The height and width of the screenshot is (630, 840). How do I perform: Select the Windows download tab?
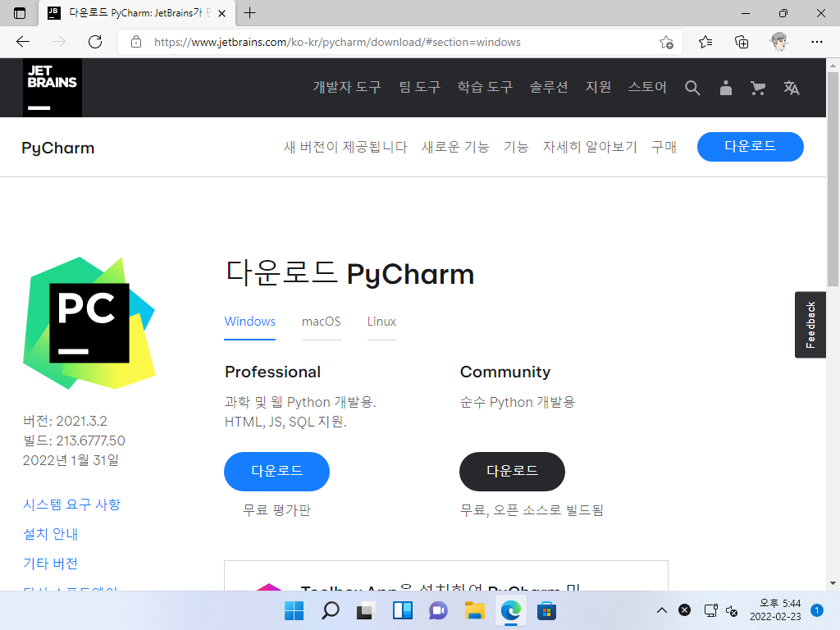pyautogui.click(x=249, y=322)
